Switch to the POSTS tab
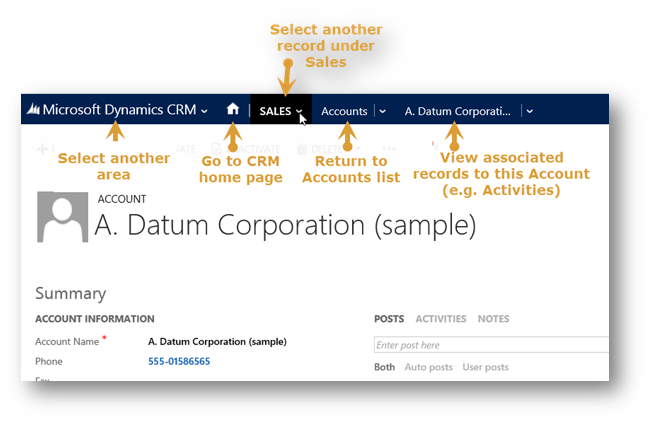Image resolution: width=651 pixels, height=423 pixels. pos(389,319)
